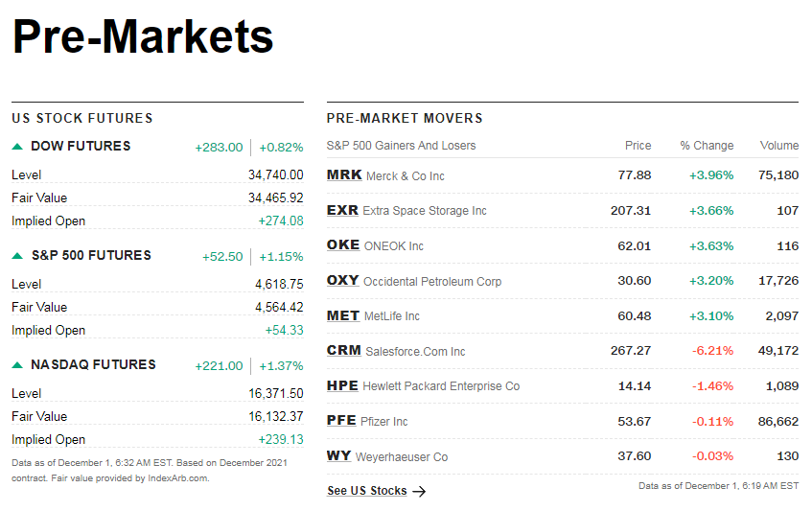
Task: Click the OXY ticker symbol
Action: pyautogui.click(x=343, y=281)
